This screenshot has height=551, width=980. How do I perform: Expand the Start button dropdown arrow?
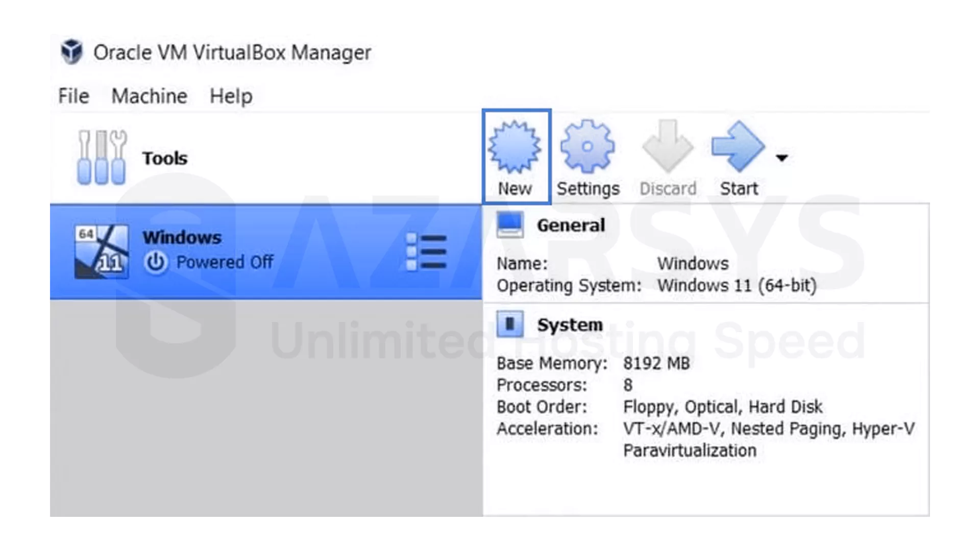[x=781, y=158]
